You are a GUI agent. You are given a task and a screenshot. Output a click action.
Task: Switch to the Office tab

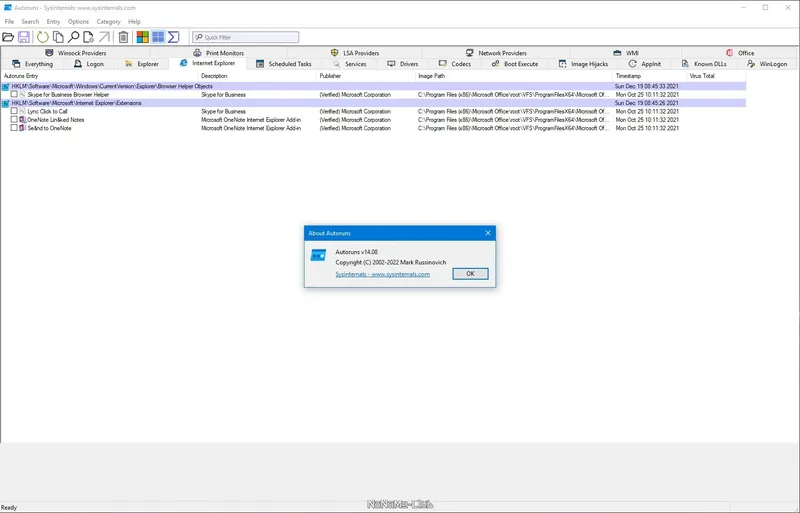point(740,53)
